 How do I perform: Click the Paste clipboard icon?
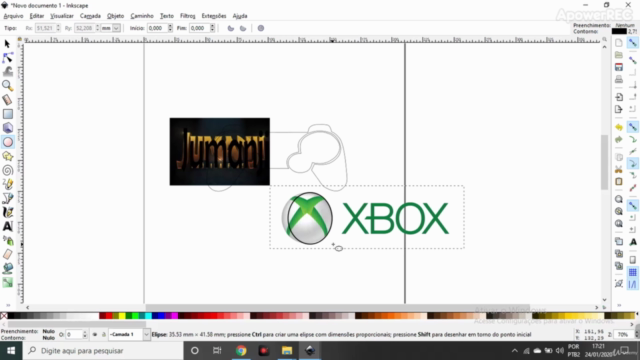click(x=619, y=182)
